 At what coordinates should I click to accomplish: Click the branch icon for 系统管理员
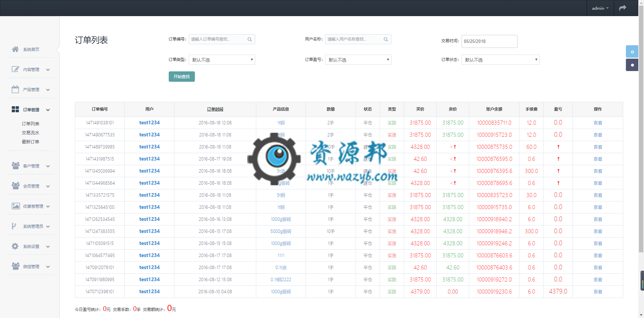pos(14,226)
